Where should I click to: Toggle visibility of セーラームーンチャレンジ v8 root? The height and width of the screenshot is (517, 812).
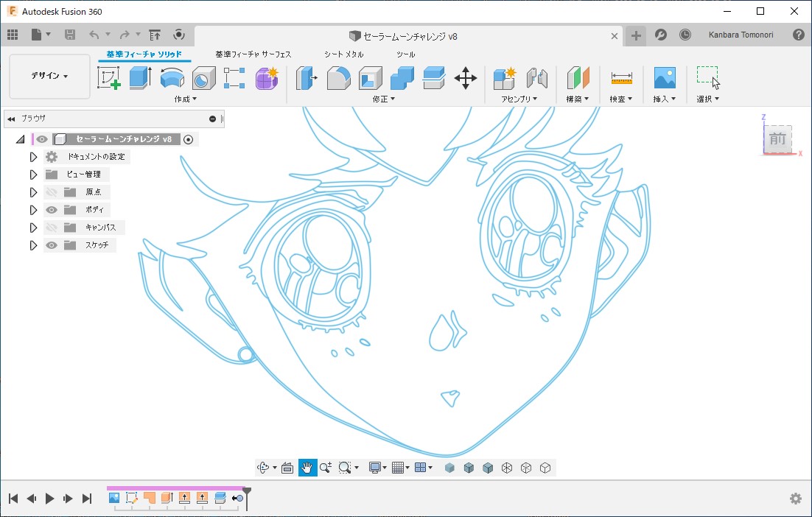[42, 139]
